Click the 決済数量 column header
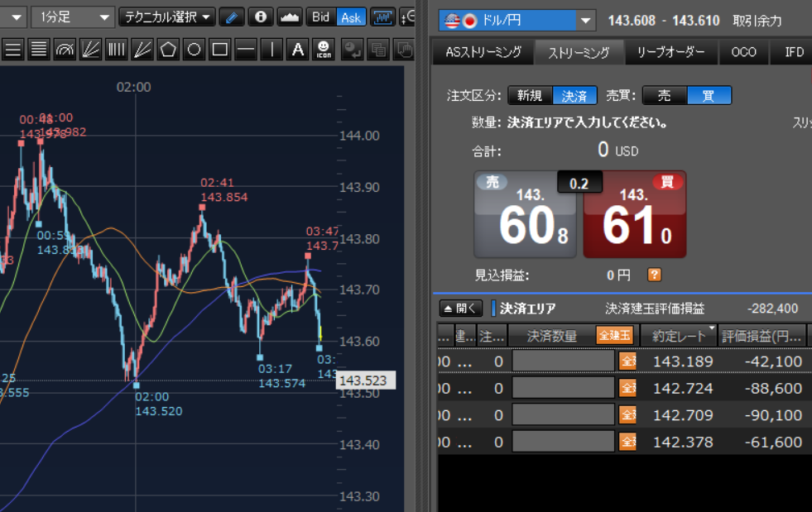The width and height of the screenshot is (812, 512). tap(552, 336)
